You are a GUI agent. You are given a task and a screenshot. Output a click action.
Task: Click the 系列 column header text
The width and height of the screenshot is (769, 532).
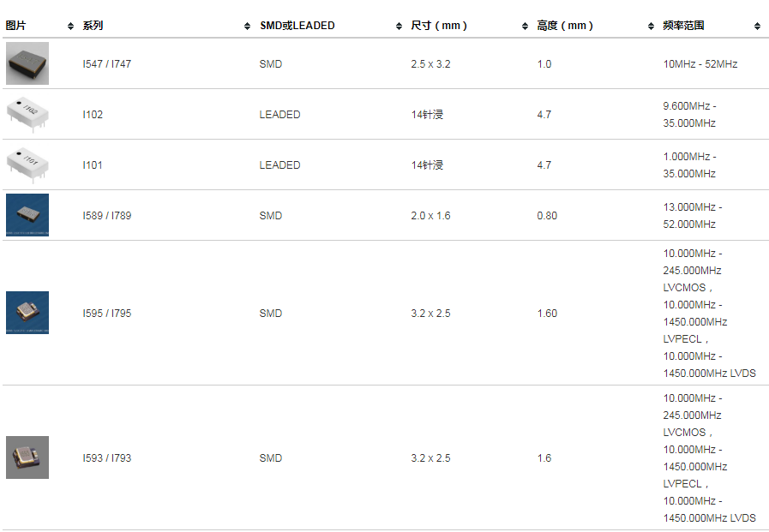pos(93,26)
